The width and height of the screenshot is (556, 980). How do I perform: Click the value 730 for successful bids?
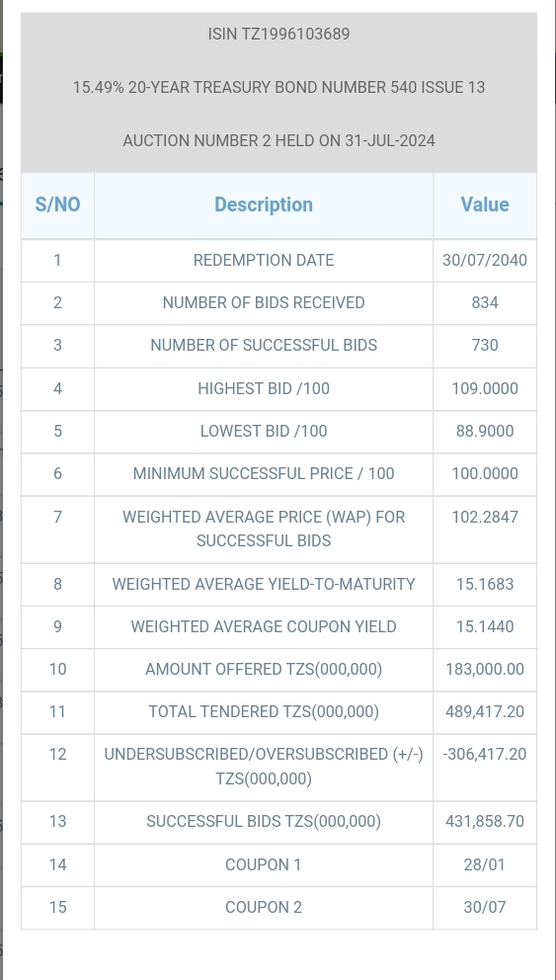tap(485, 345)
